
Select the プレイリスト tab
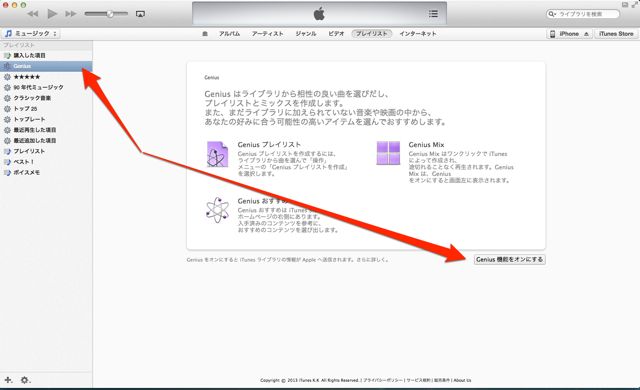tap(371, 33)
